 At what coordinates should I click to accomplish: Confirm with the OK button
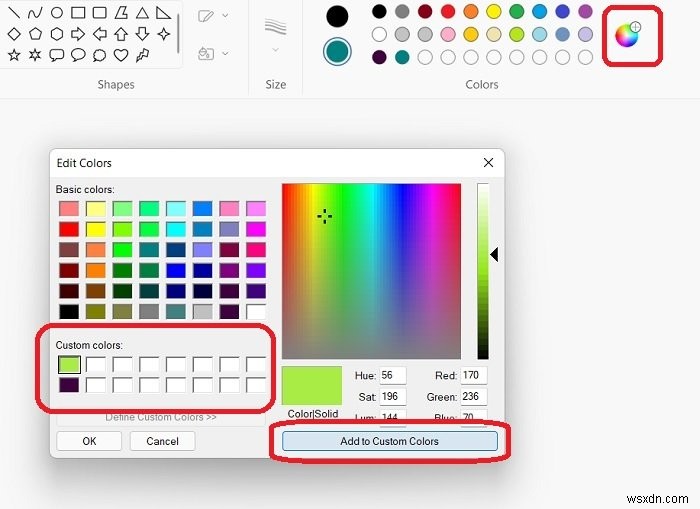click(89, 441)
